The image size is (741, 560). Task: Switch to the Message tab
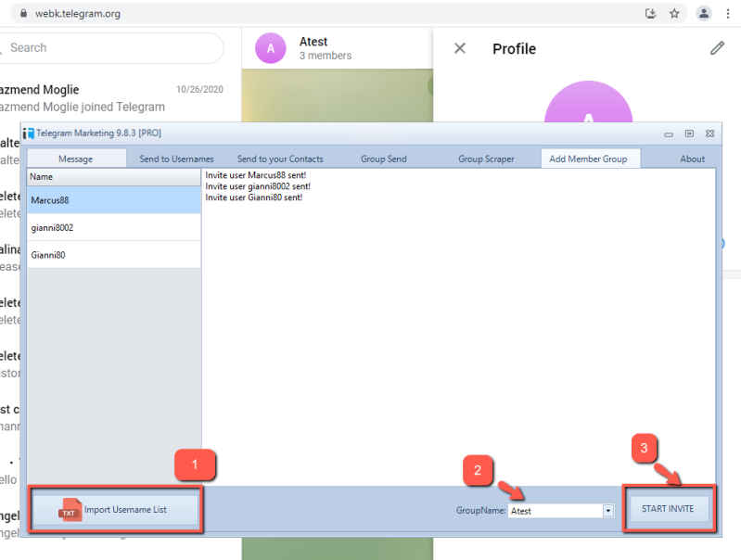[x=75, y=159]
